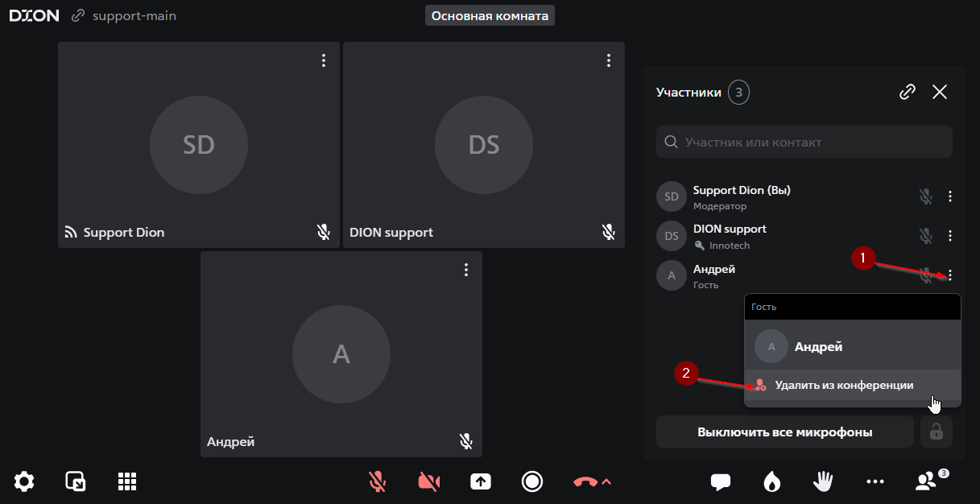Image resolution: width=980 pixels, height=504 pixels.
Task: Toggle your microphone in bottom toolbar
Action: click(x=377, y=481)
